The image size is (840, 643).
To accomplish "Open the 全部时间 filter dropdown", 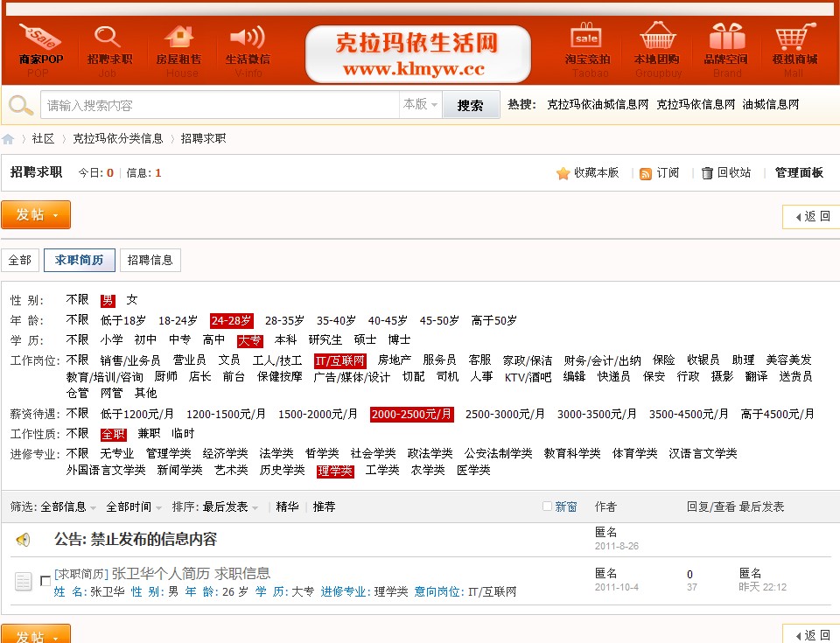I will [x=133, y=507].
